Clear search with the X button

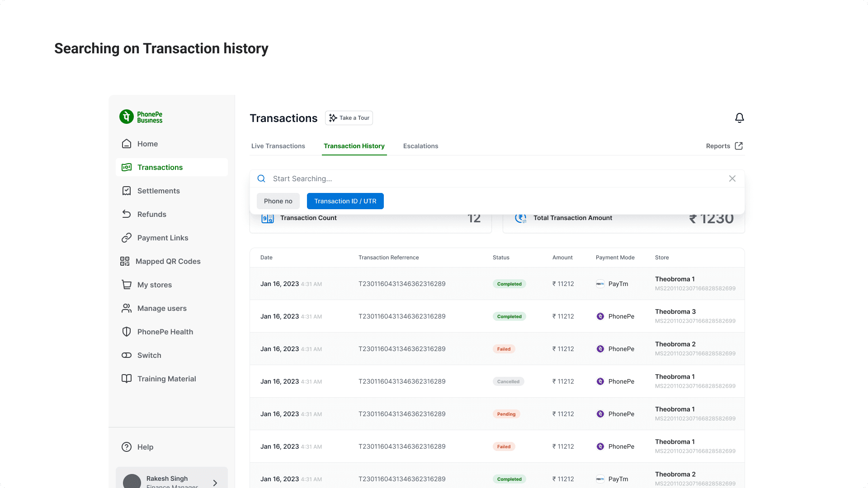[732, 178]
